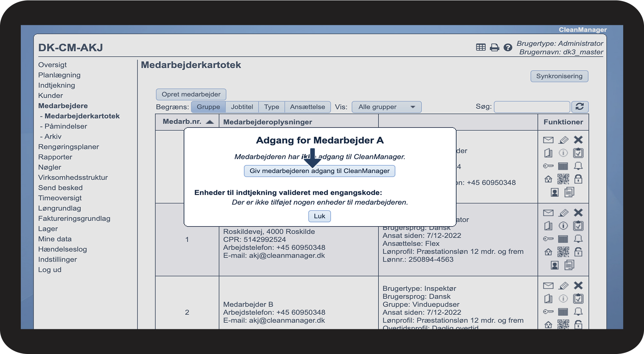Viewport: 644px width, 354px height.
Task: Open the table view icon in the header
Action: click(481, 47)
